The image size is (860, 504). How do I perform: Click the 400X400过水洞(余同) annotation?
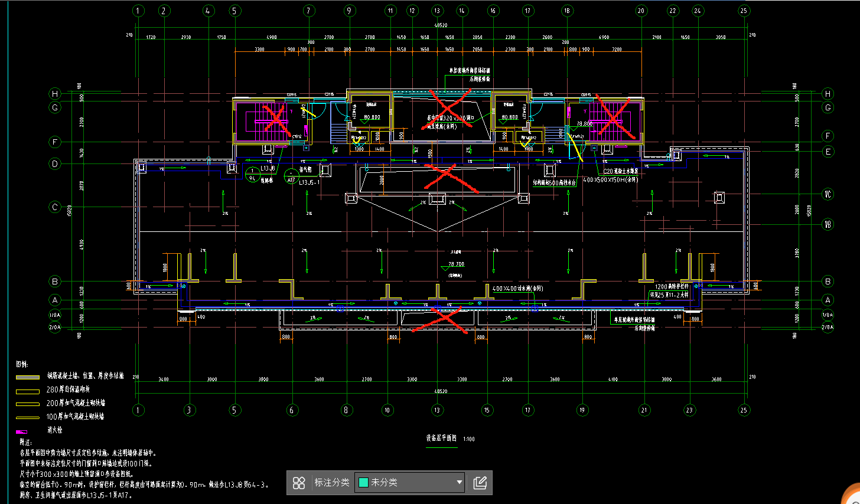point(517,289)
